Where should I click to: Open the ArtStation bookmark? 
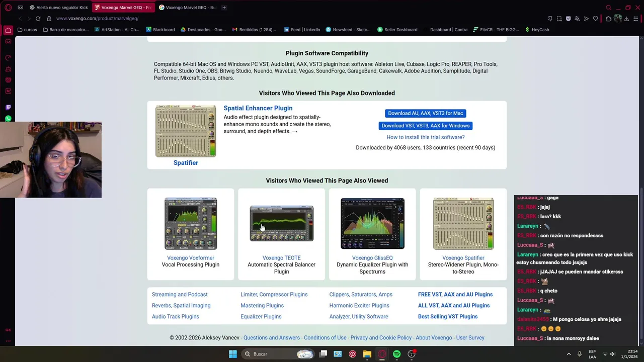(x=117, y=30)
